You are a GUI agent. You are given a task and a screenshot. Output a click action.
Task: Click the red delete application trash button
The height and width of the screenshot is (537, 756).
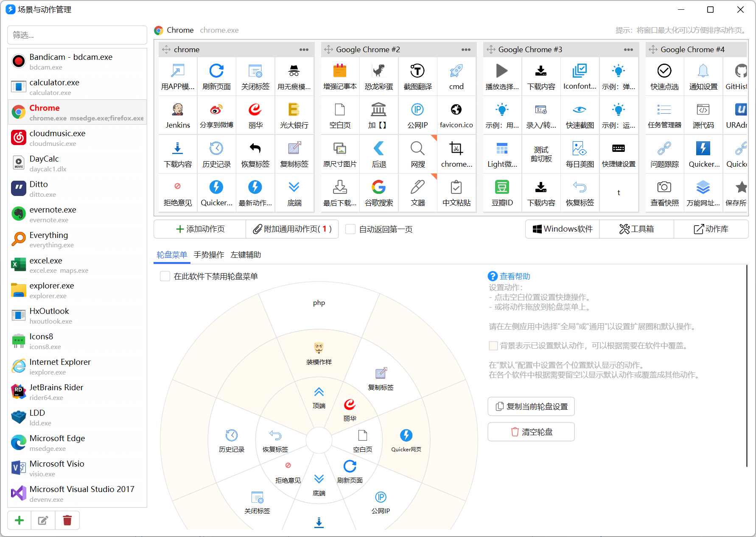click(x=67, y=520)
